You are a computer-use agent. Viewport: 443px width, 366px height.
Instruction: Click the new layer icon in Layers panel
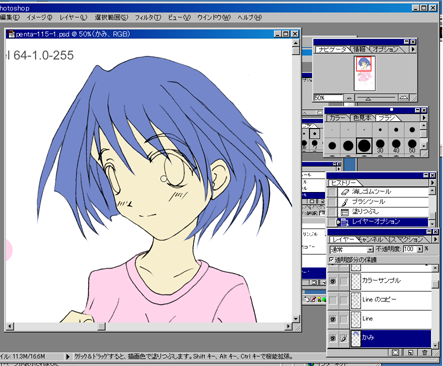tap(411, 352)
